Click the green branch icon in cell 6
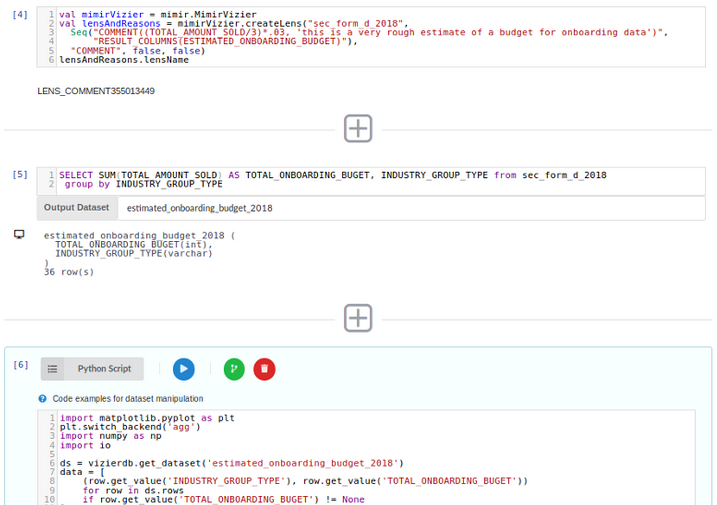The width and height of the screenshot is (717, 505). [x=234, y=369]
